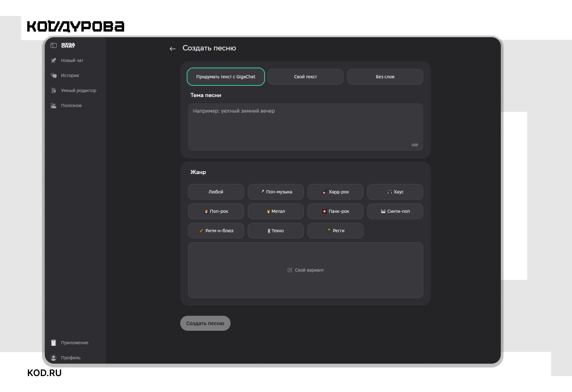Click the Тема песни text field
572x392 pixels.
coord(305,127)
